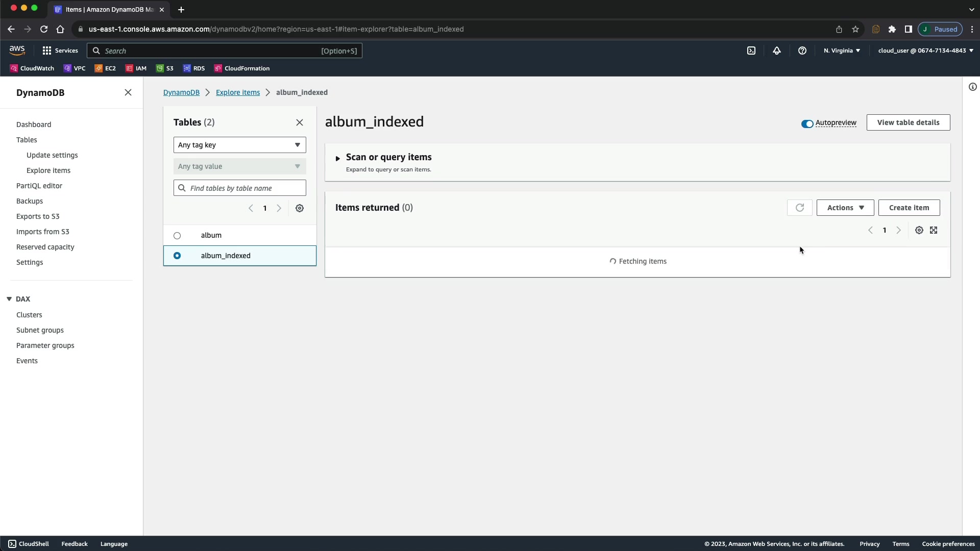The width and height of the screenshot is (980, 551).
Task: Open the Actions dropdown menu
Action: 845,208
